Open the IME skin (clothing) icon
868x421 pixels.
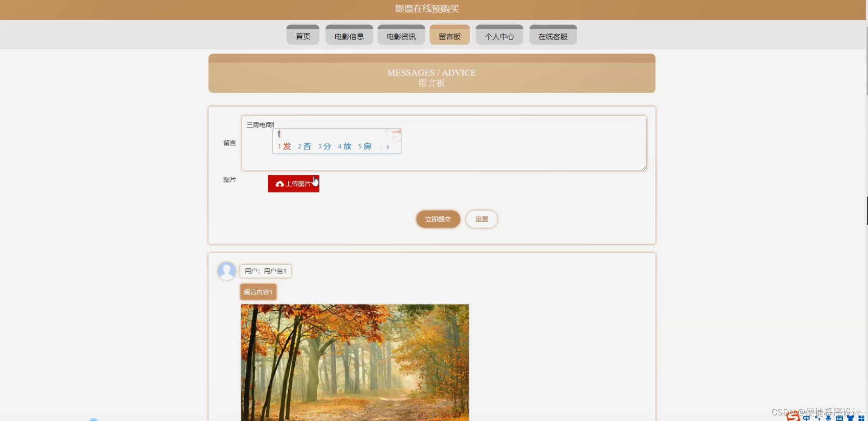[x=851, y=418]
